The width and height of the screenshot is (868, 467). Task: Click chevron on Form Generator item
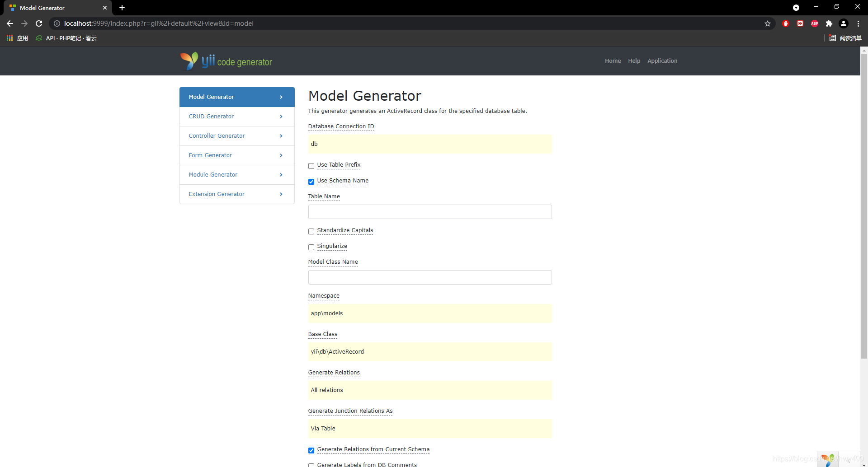pyautogui.click(x=281, y=155)
